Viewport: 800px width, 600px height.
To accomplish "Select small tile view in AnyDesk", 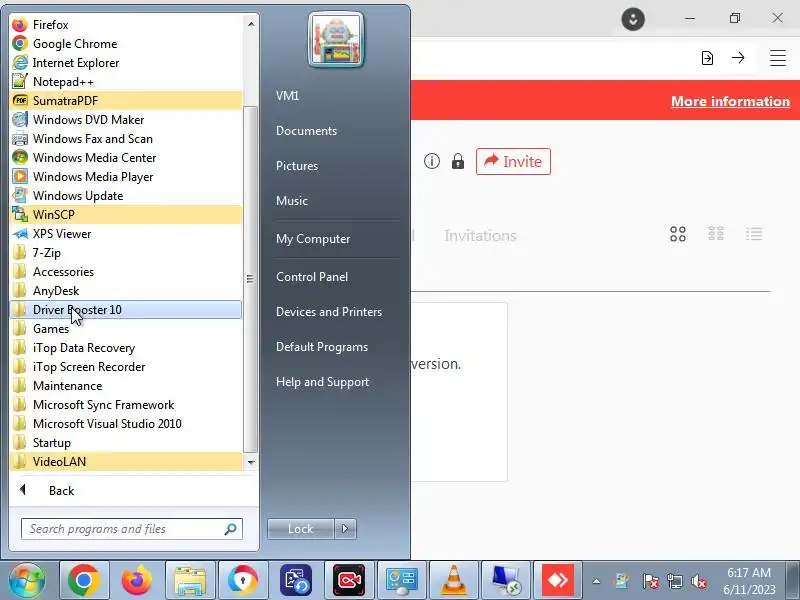I will click(x=716, y=234).
